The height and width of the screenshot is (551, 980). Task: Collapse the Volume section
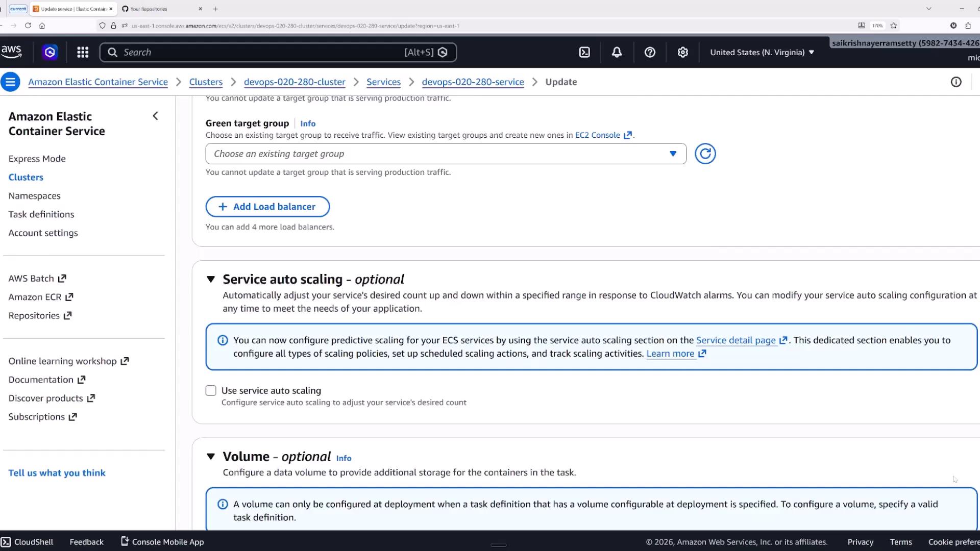pos(211,456)
